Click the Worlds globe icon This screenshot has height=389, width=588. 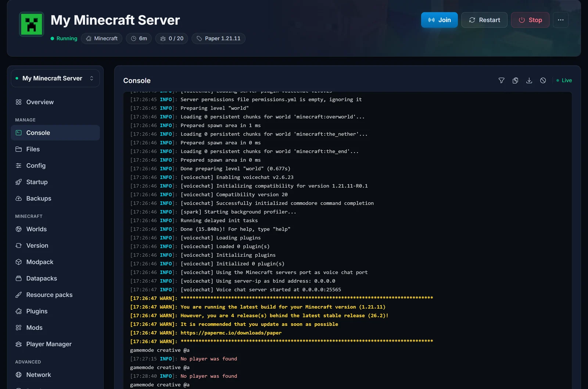point(19,229)
